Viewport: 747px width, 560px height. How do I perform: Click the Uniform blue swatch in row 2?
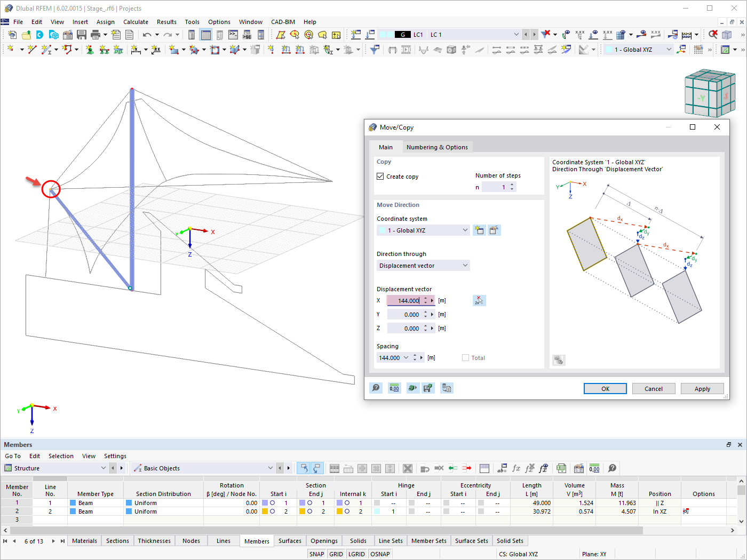click(x=129, y=511)
